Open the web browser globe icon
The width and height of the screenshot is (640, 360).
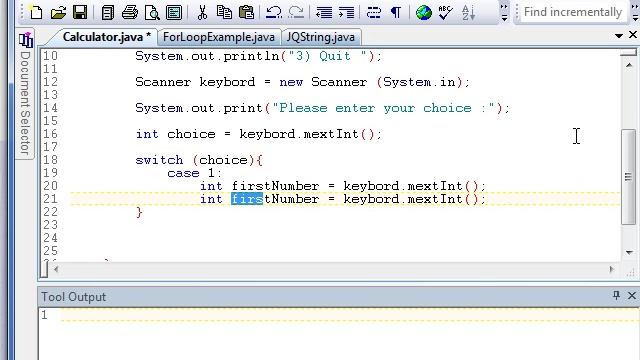pos(424,13)
